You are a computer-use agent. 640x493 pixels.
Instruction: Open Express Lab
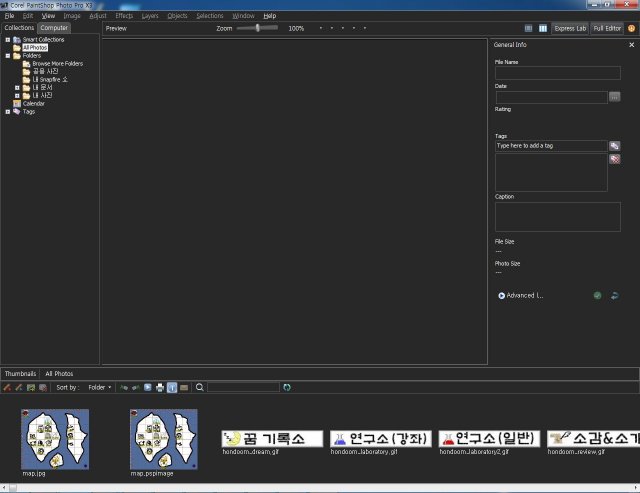pyautogui.click(x=570, y=29)
